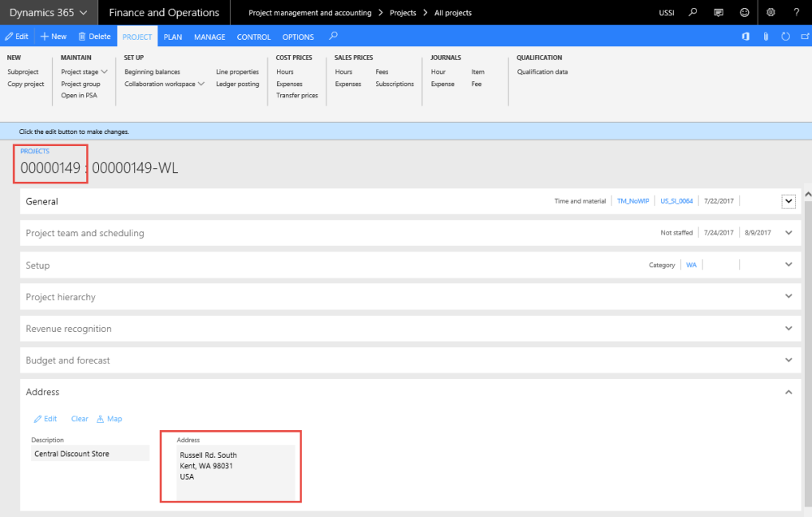Image resolution: width=812 pixels, height=517 pixels.
Task: Open the Expense journal
Action: click(443, 84)
